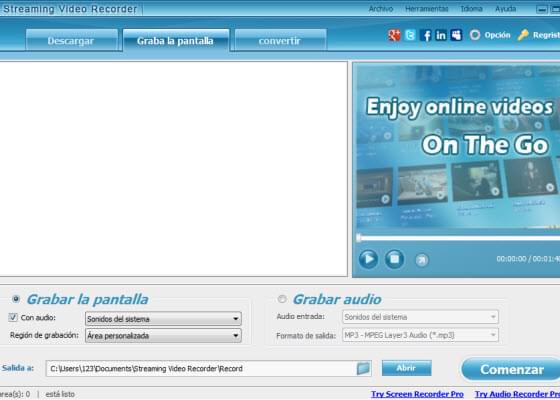Select the Grabar la pantalla radio button
The height and width of the screenshot is (400, 560).
pos(16,299)
